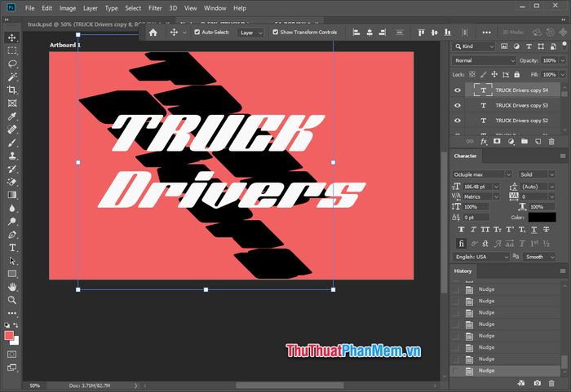Uncheck the Auto-Select checkbox
The image size is (571, 392).
pyautogui.click(x=197, y=33)
